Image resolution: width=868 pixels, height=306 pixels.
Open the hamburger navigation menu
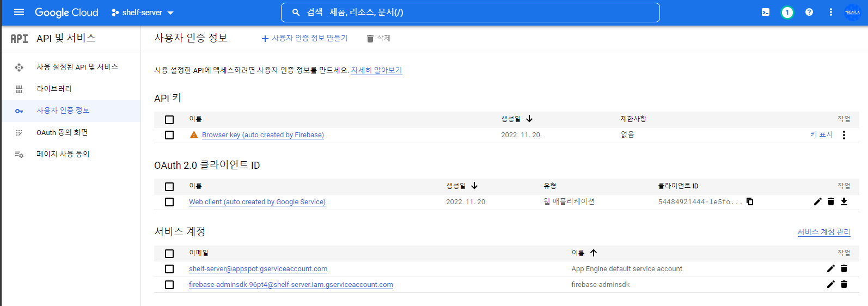pyautogui.click(x=19, y=12)
